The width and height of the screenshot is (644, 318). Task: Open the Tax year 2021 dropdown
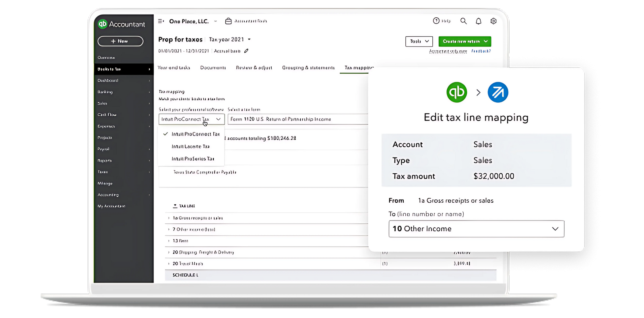[x=230, y=39]
